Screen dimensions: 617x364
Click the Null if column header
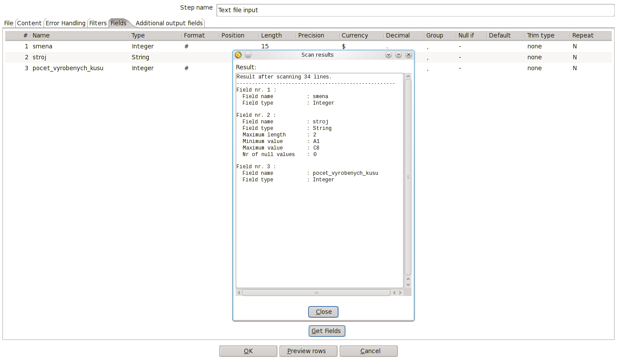472,35
